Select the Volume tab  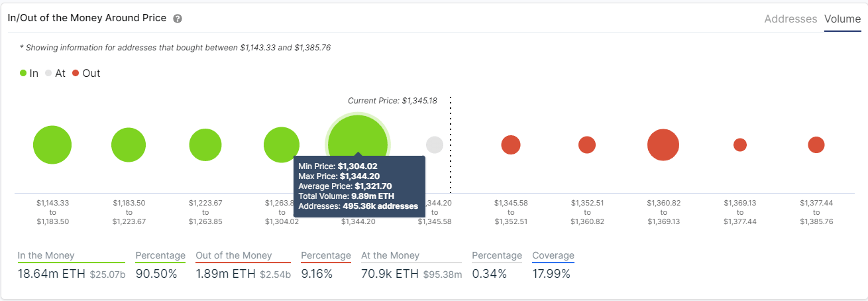(842, 19)
